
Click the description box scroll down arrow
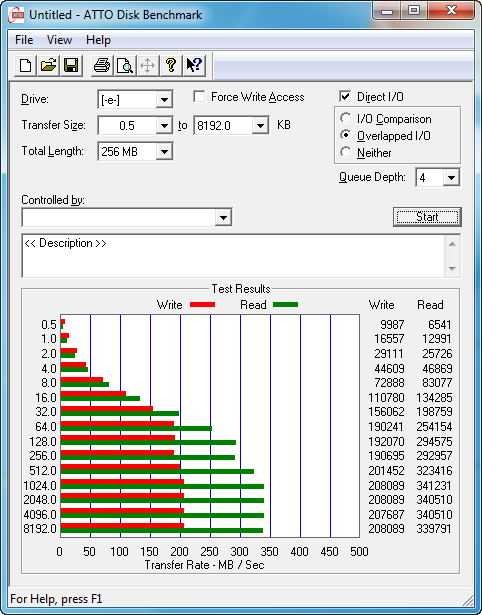452,269
